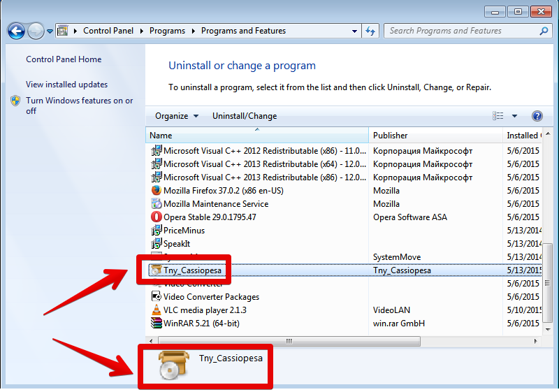Open the Organize dropdown menu
The image size is (559, 392).
point(177,116)
